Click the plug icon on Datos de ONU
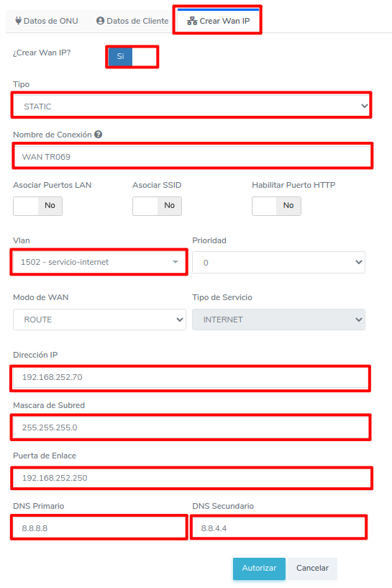 coord(18,21)
